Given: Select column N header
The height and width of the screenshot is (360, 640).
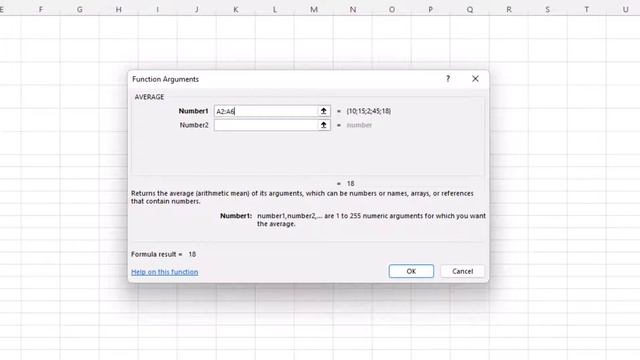Looking at the screenshot, I should coord(353,9).
